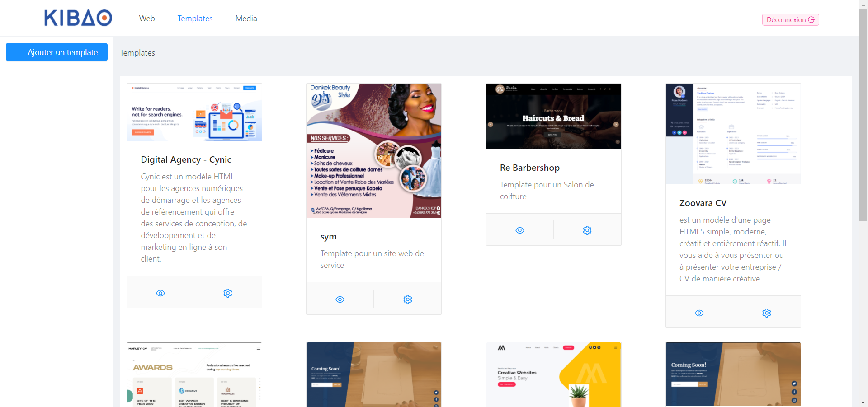
Task: Click the eye icon under sym template
Action: click(340, 299)
